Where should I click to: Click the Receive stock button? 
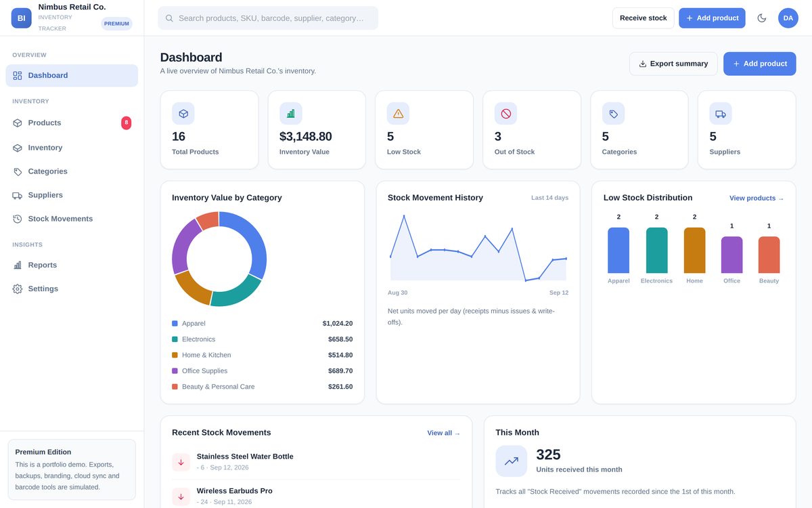click(644, 18)
